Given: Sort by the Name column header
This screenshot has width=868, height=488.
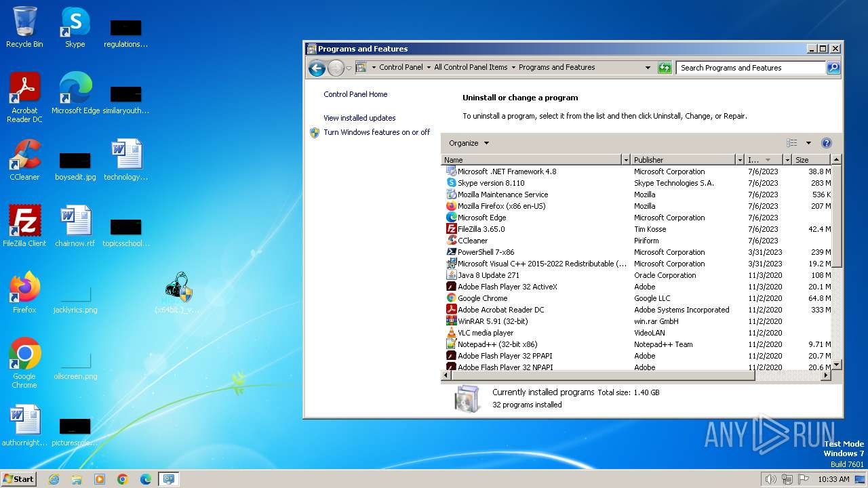Looking at the screenshot, I should pyautogui.click(x=532, y=160).
